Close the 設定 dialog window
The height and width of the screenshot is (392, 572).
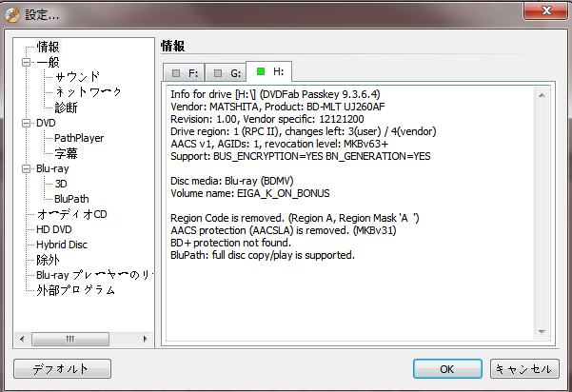click(546, 10)
